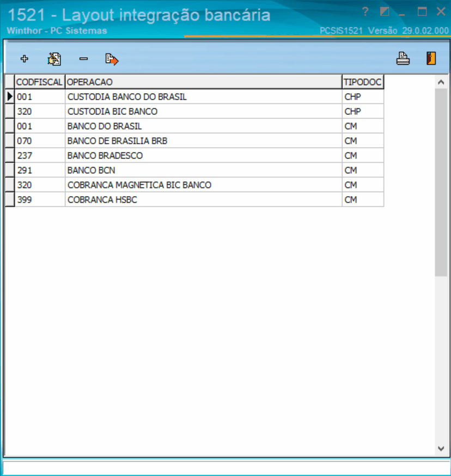Close the Layout integração bancária window
The image size is (451, 476).
(x=441, y=12)
